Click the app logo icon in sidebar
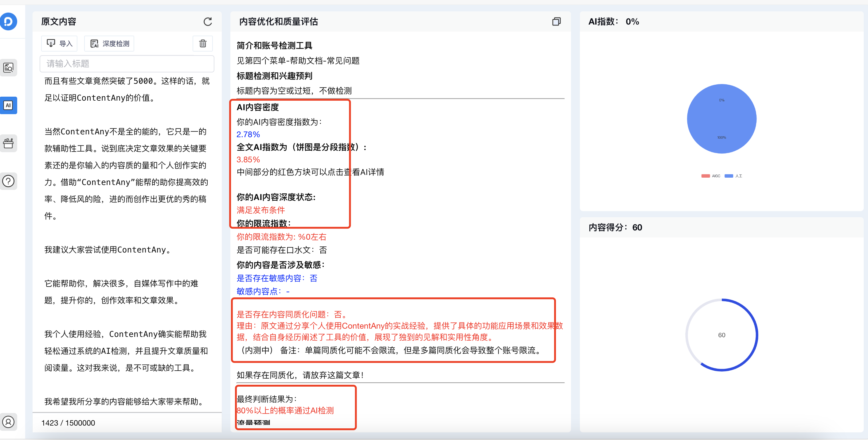868x440 pixels. (x=8, y=21)
